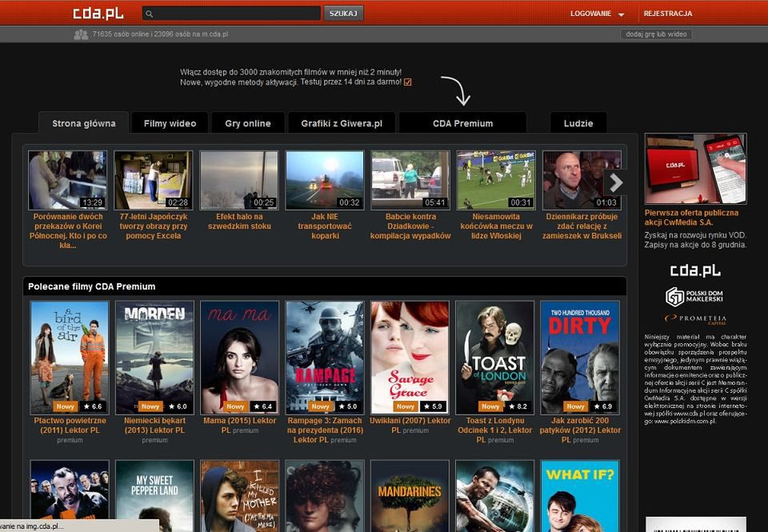Click 'Ptactwo powietrzne (2011) Lektor PL' title
The image size is (768, 532).
point(70,426)
